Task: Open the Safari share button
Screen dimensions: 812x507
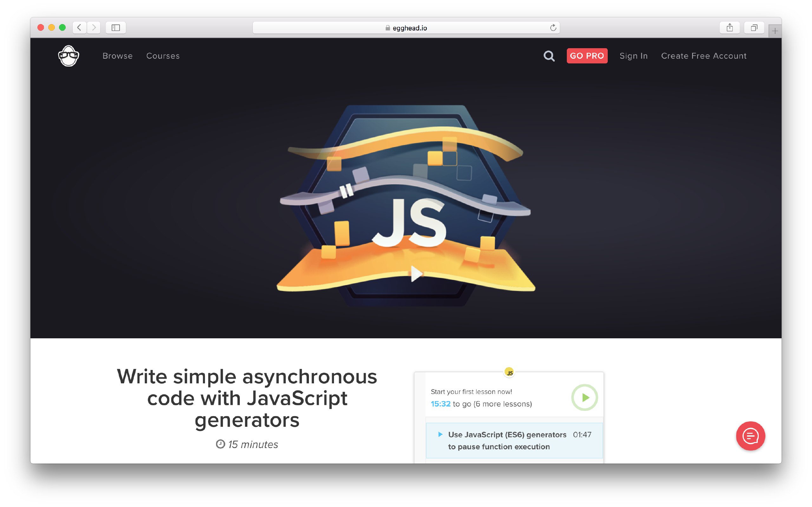Action: pyautogui.click(x=730, y=28)
